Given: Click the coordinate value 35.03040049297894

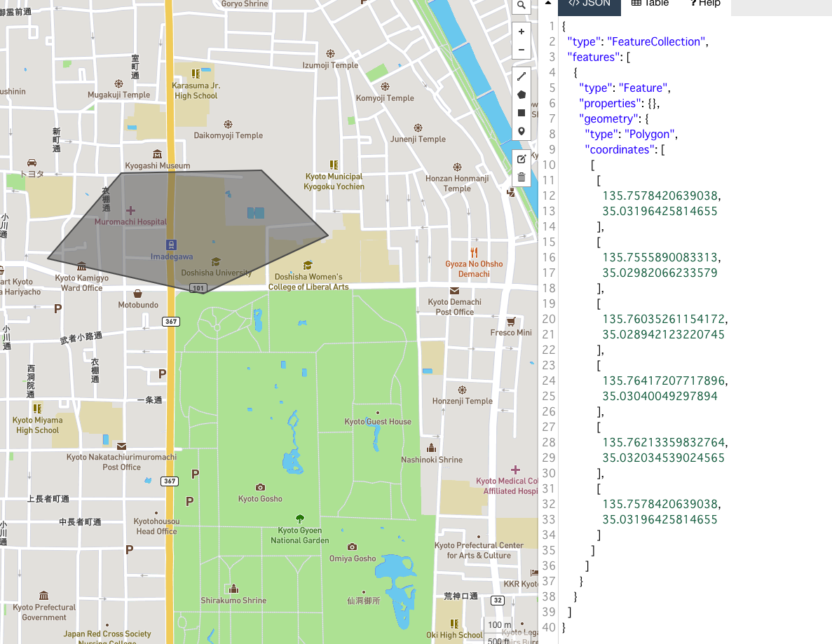Looking at the screenshot, I should click(x=660, y=396).
